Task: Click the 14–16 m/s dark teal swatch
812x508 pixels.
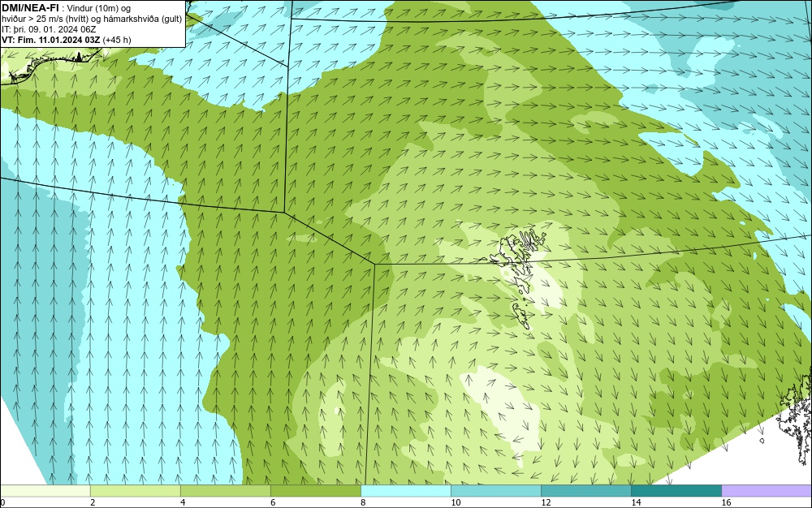Action: point(676,490)
